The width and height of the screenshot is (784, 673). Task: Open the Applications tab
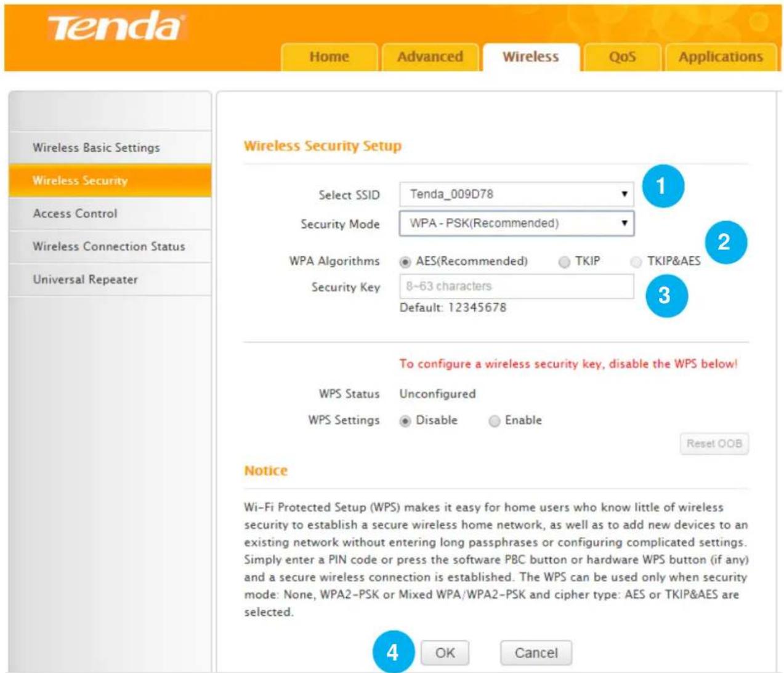(721, 57)
